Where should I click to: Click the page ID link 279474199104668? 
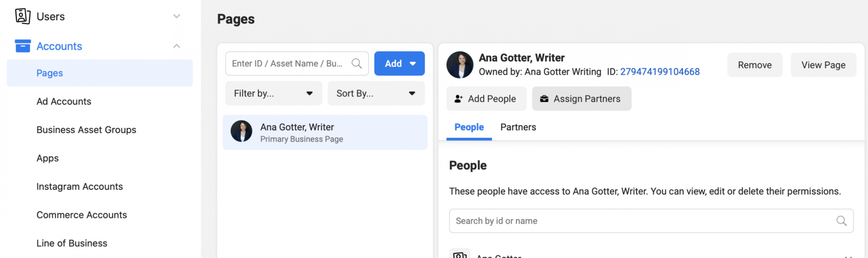(x=660, y=72)
